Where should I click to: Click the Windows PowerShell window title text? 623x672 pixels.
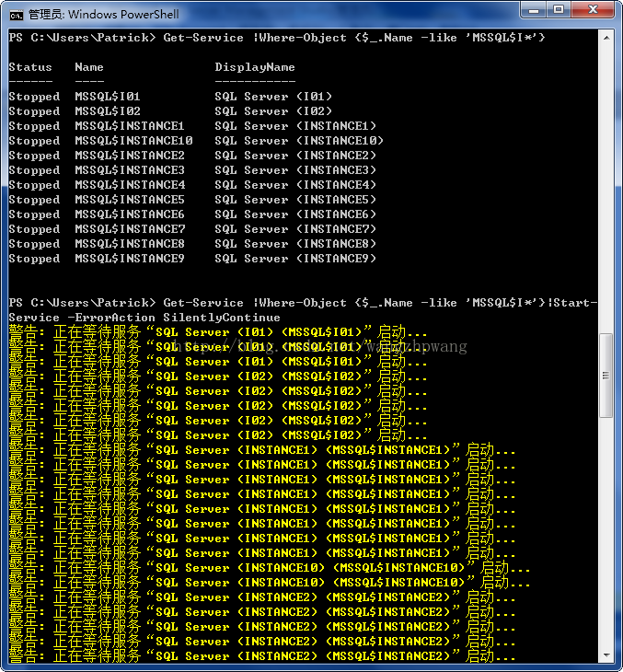click(104, 15)
